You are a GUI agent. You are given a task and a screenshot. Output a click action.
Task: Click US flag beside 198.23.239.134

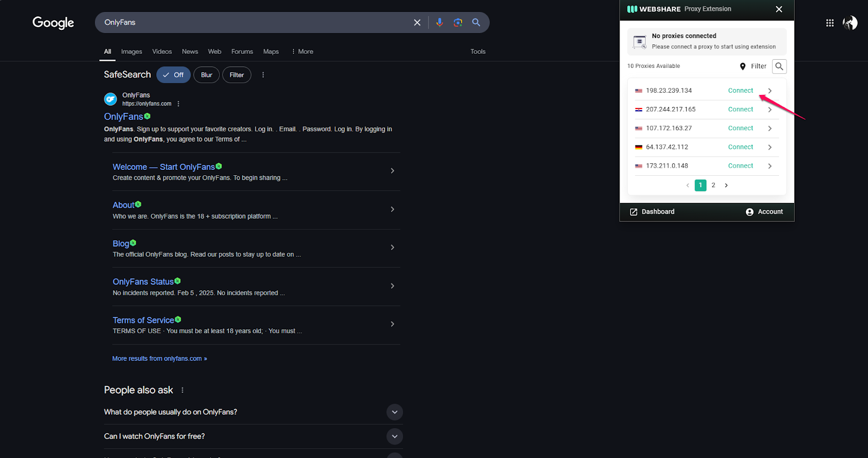(639, 91)
